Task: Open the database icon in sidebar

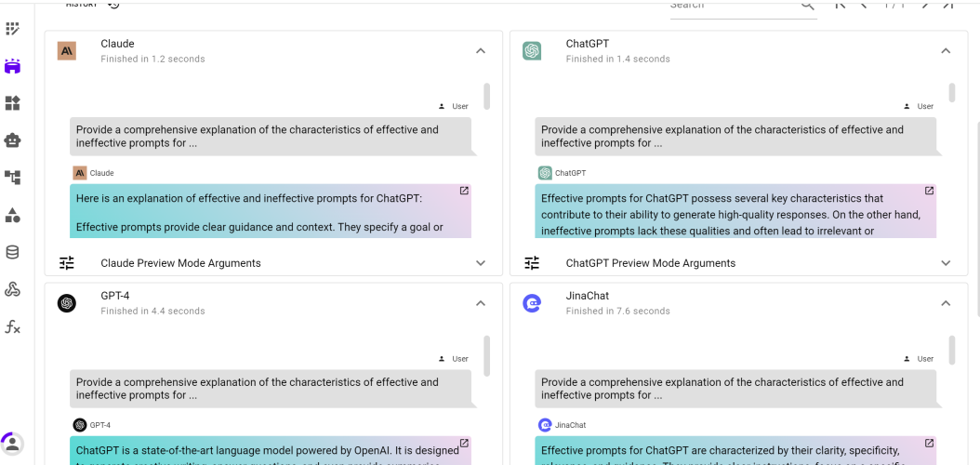Action: pyautogui.click(x=12, y=253)
